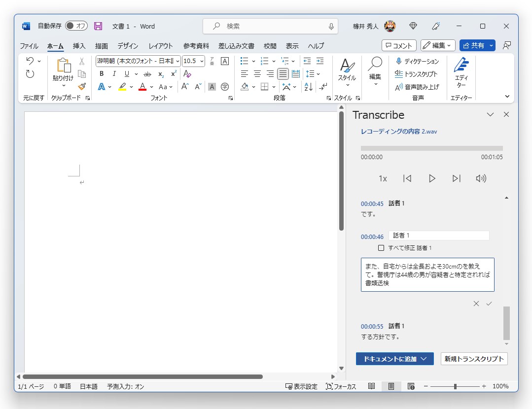Open the font size dropdown
This screenshot has height=409, width=532.
[193, 61]
